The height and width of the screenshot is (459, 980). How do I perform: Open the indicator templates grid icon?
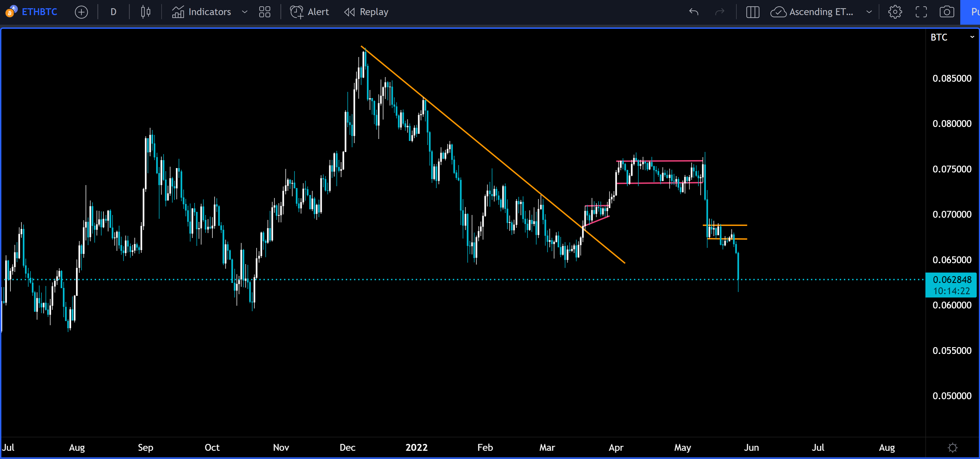click(x=264, y=12)
